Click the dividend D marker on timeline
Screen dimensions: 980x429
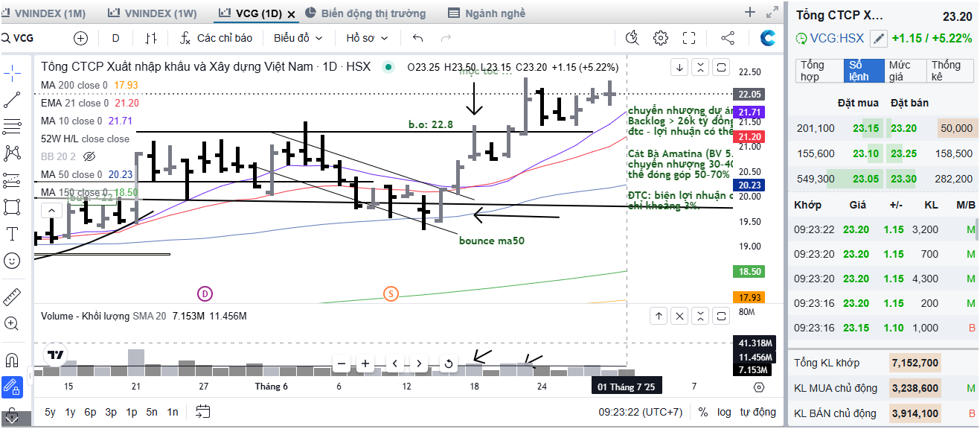pyautogui.click(x=205, y=293)
